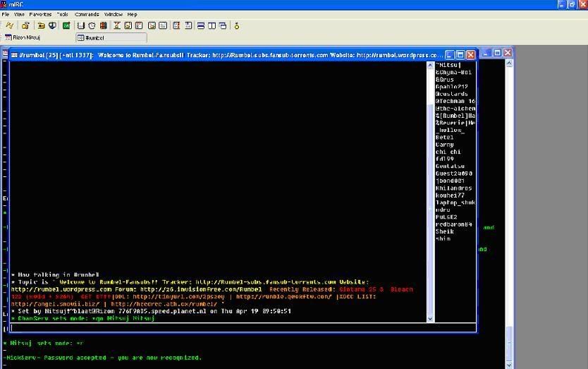Screen dimensions: 588x369
Task: Select kouhei77 in the nick list
Action: [x=450, y=195]
